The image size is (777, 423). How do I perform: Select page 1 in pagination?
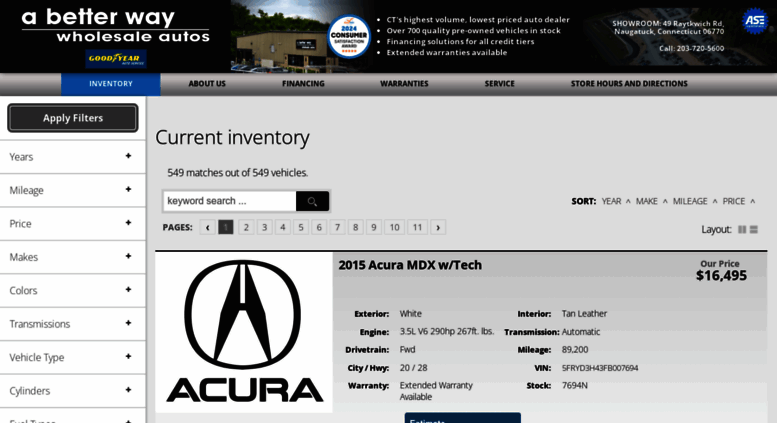pyautogui.click(x=225, y=227)
